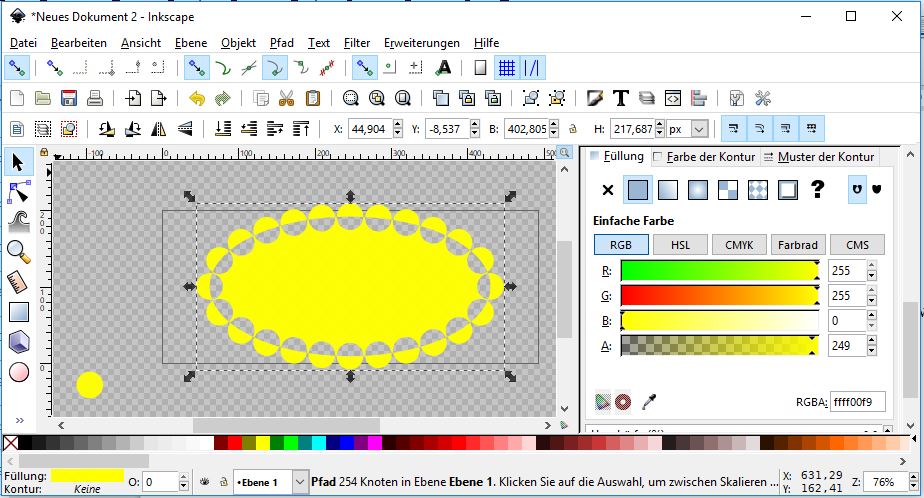This screenshot has height=498, width=924.
Task: Toggle snap to page border
Action: pos(480,68)
